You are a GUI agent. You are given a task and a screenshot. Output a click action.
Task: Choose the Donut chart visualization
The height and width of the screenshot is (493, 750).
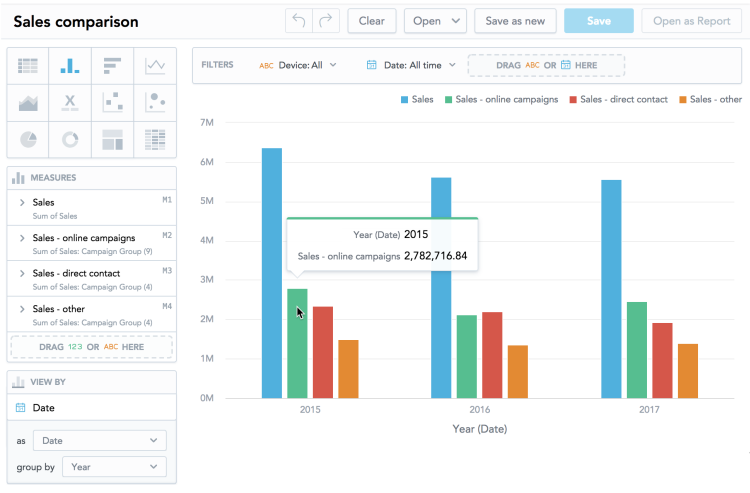(x=70, y=139)
